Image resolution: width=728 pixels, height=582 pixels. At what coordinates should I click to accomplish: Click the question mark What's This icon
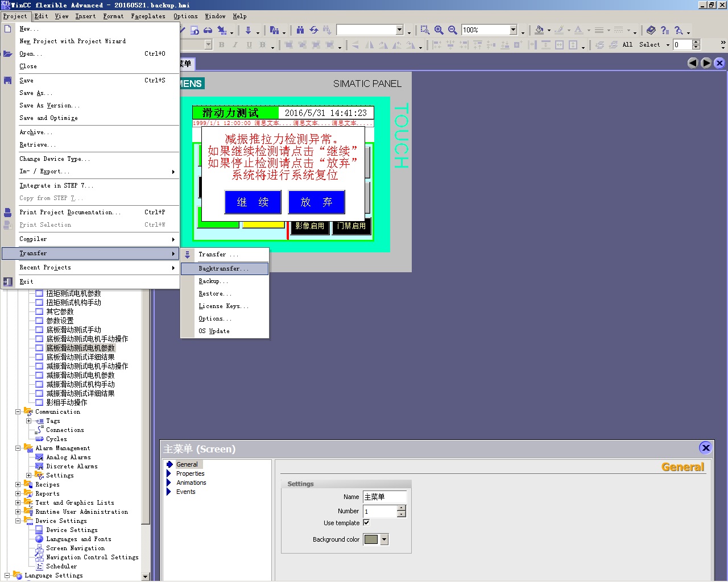665,30
